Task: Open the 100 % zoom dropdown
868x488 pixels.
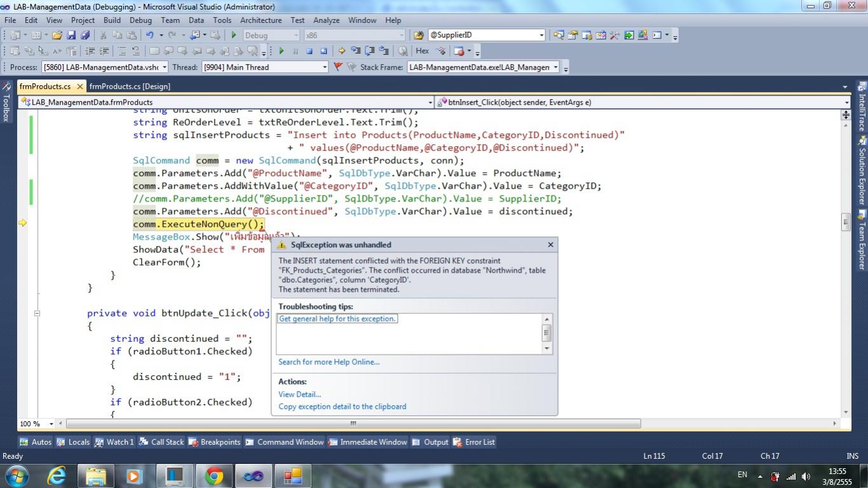Action: 51,423
